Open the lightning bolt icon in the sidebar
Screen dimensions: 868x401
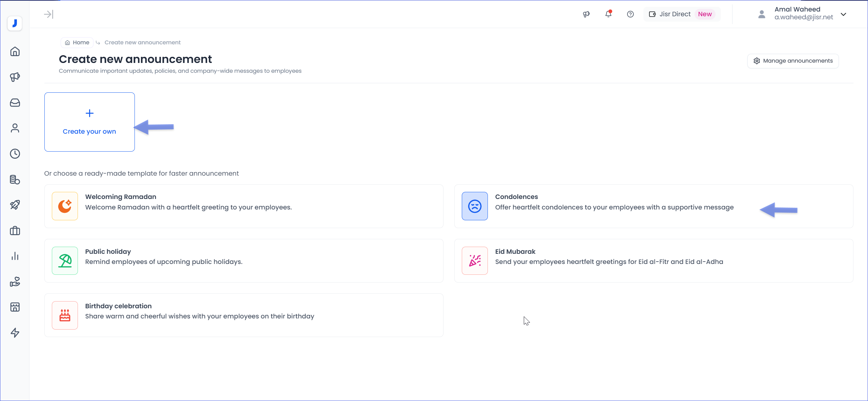pos(15,333)
